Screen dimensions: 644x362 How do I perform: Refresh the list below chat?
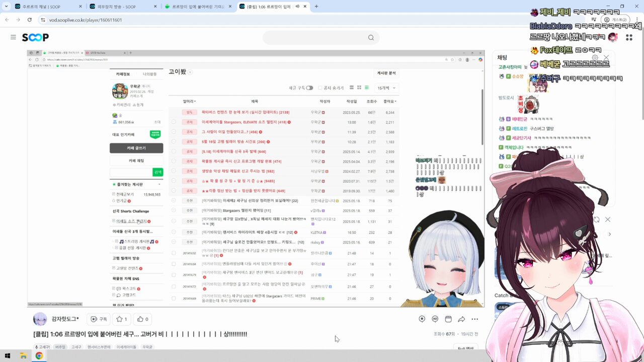click(596, 219)
